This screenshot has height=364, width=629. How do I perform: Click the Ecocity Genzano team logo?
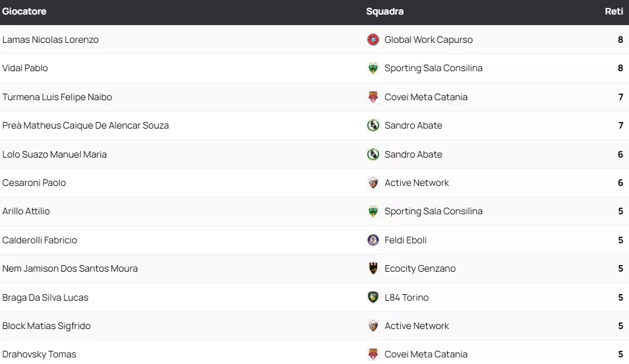point(373,268)
